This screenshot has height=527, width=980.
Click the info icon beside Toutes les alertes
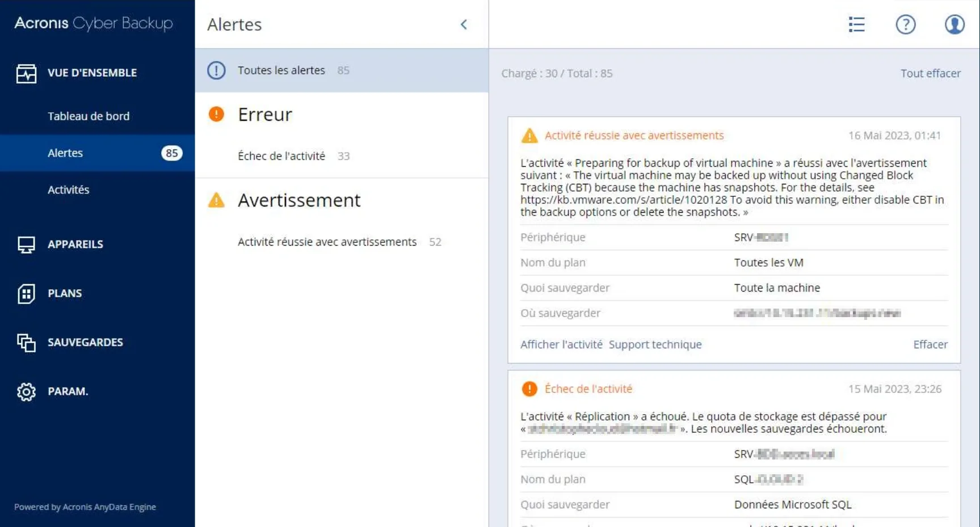(x=216, y=70)
